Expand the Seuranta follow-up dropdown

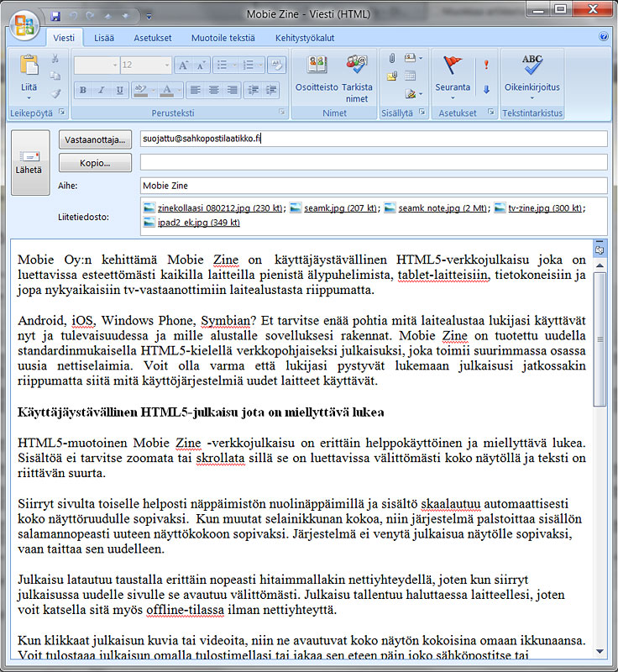453,97
